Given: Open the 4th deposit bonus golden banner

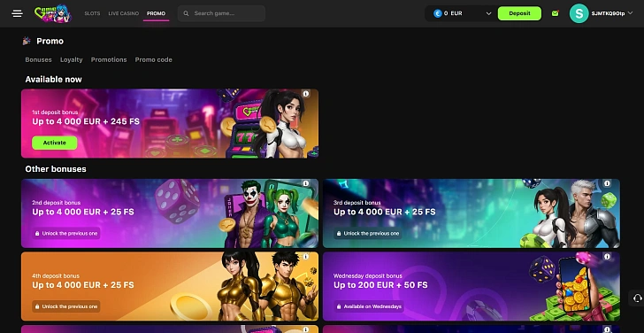Looking at the screenshot, I should coord(170,286).
